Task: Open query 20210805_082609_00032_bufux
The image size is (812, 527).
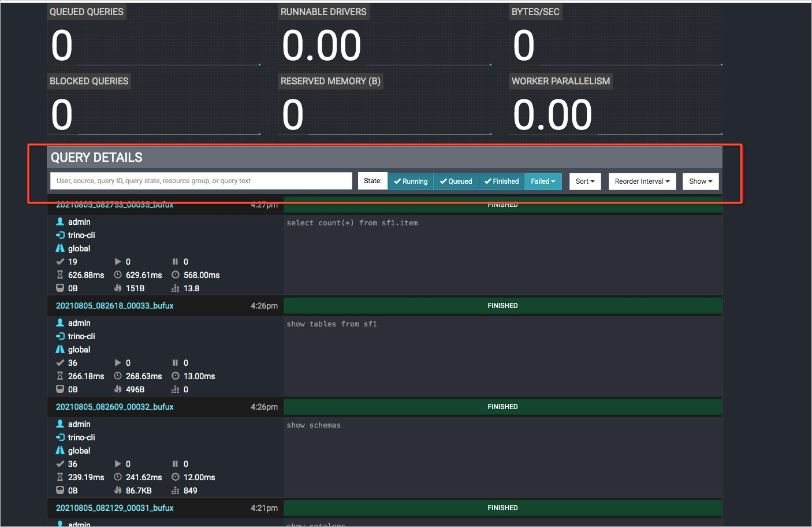Action: [114, 407]
